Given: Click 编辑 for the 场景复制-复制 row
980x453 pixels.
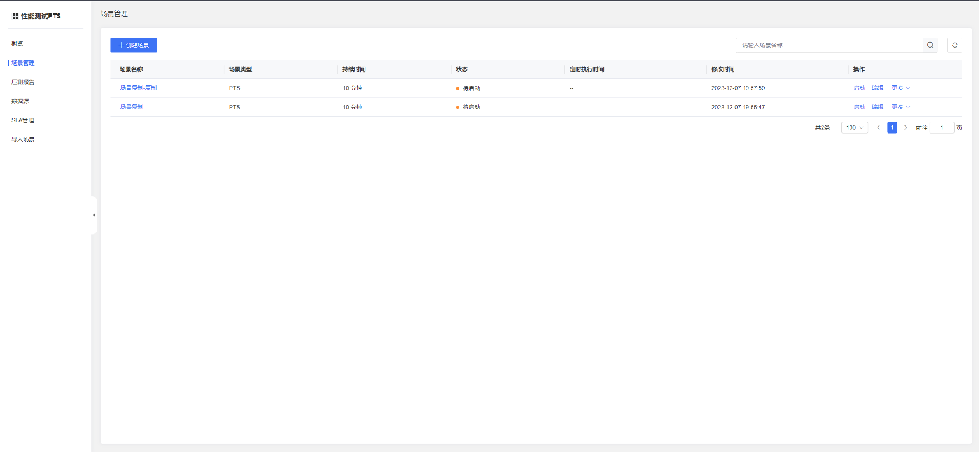Looking at the screenshot, I should coord(877,88).
